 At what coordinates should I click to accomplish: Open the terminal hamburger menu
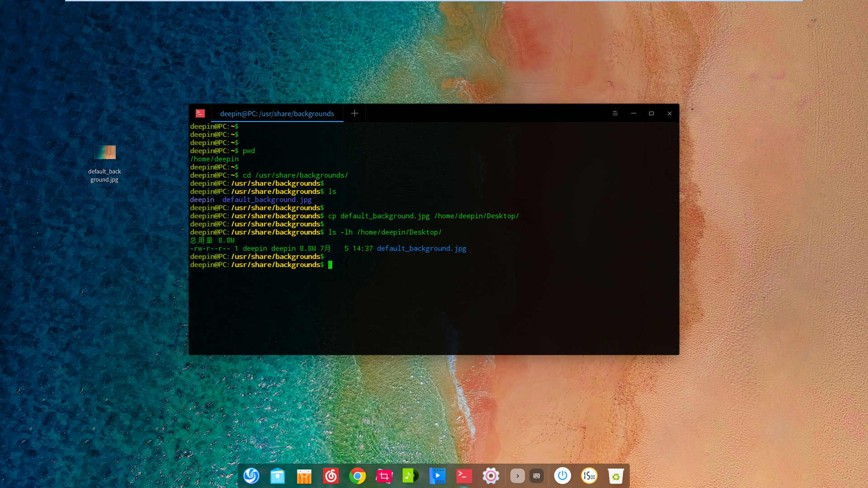point(615,113)
